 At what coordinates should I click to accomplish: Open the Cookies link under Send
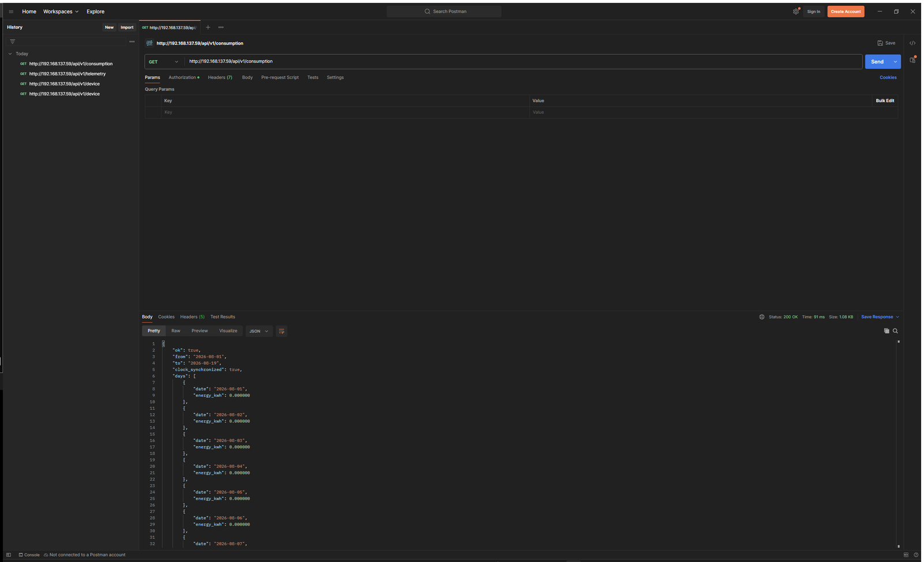888,77
